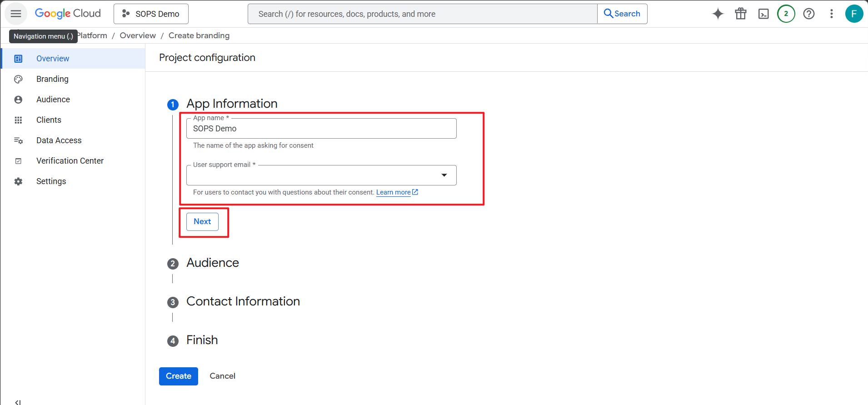
Task: Open the free trial gift icon
Action: click(740, 14)
